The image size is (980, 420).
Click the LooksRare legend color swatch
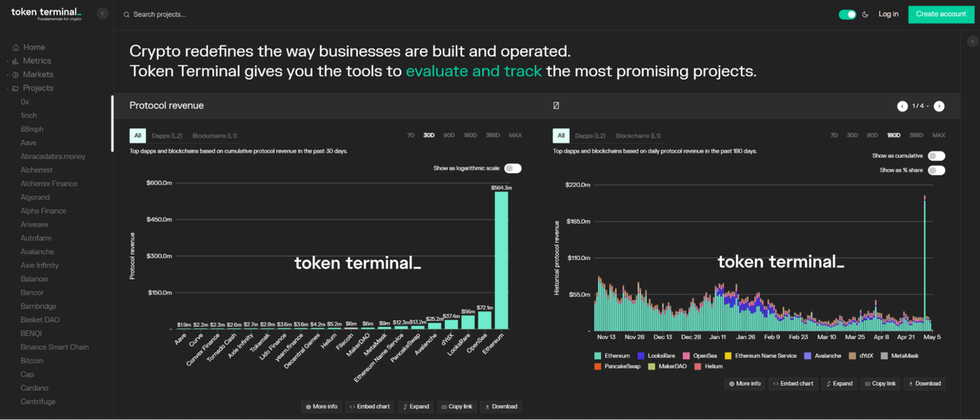641,355
